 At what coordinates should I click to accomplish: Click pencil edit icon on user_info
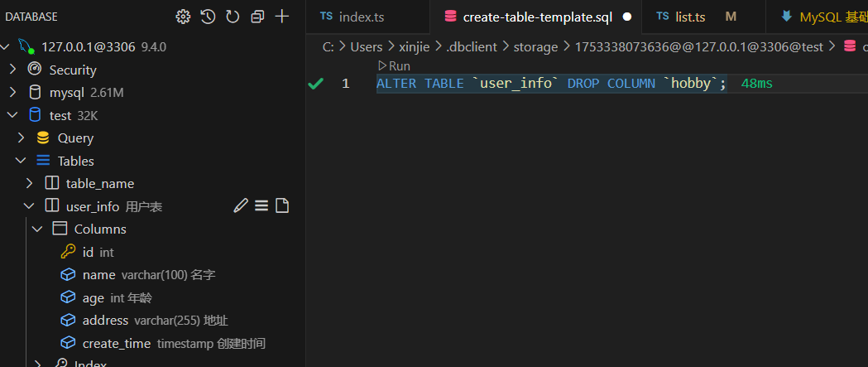click(x=241, y=206)
